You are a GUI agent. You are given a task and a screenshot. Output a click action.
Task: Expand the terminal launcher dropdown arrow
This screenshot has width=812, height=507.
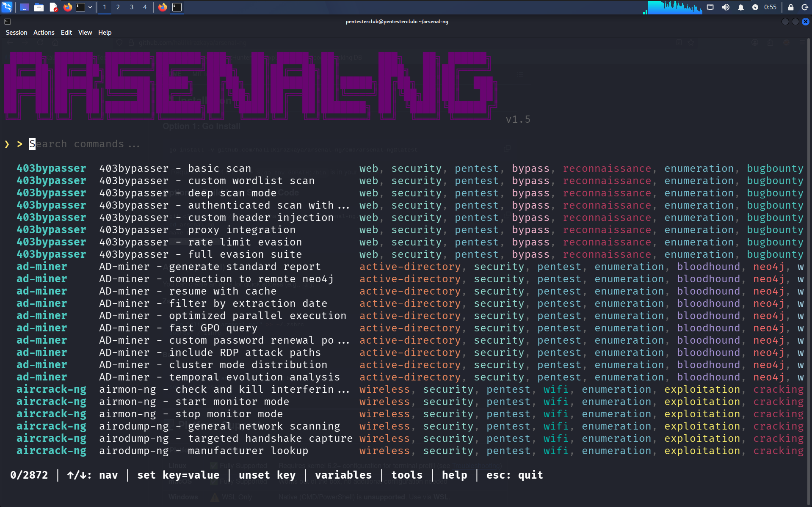point(90,7)
